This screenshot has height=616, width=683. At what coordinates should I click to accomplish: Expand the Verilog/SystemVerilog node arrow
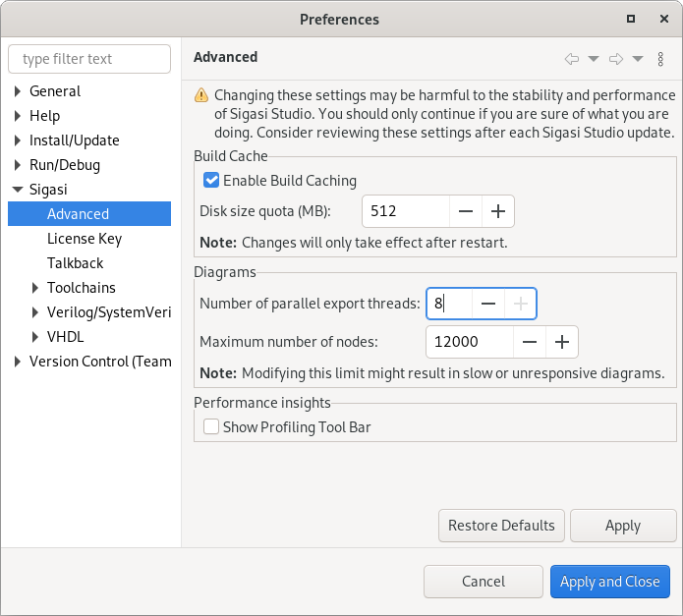tap(35, 312)
